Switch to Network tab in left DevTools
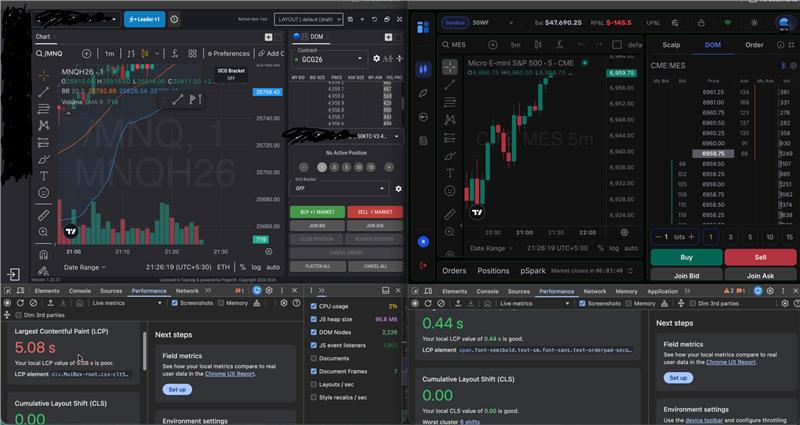 (x=187, y=291)
